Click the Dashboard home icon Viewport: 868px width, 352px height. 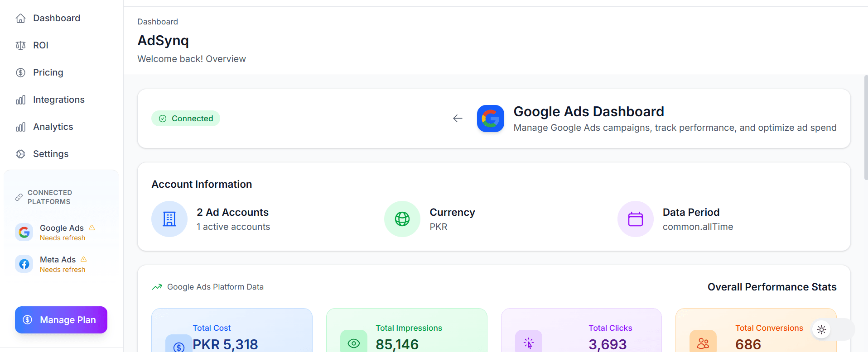(20, 18)
